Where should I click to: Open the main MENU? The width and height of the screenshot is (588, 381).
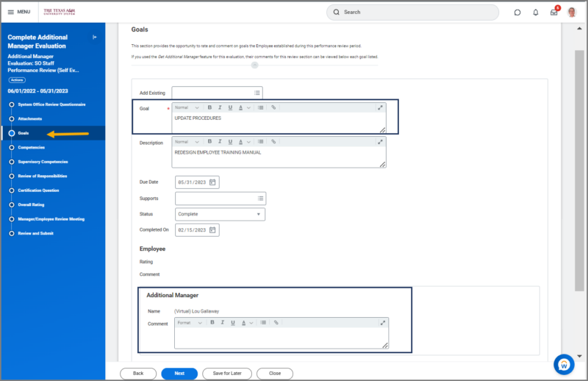18,13
